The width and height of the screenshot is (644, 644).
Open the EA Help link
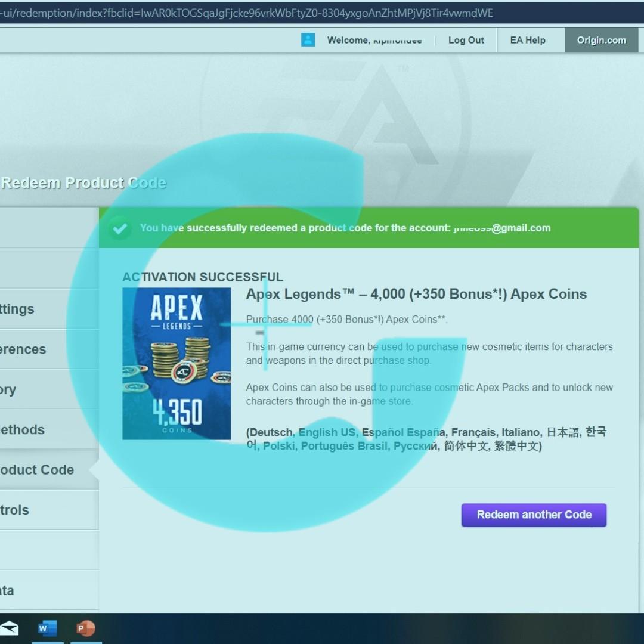(x=528, y=41)
